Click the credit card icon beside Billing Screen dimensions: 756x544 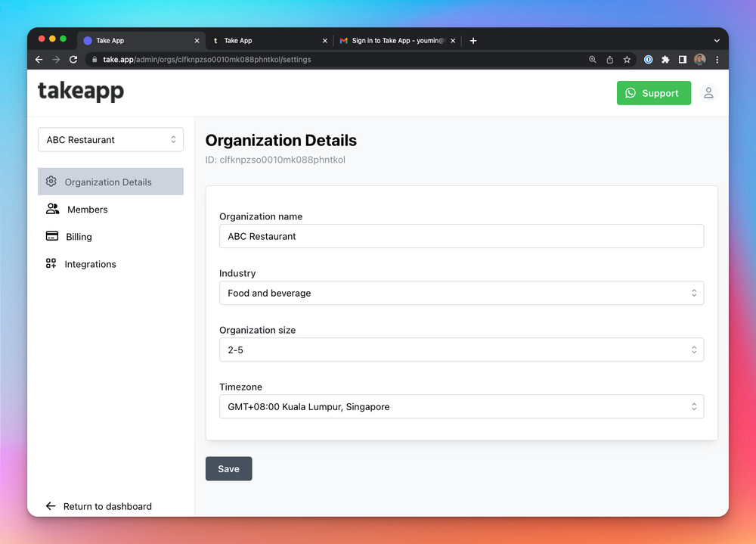51,236
